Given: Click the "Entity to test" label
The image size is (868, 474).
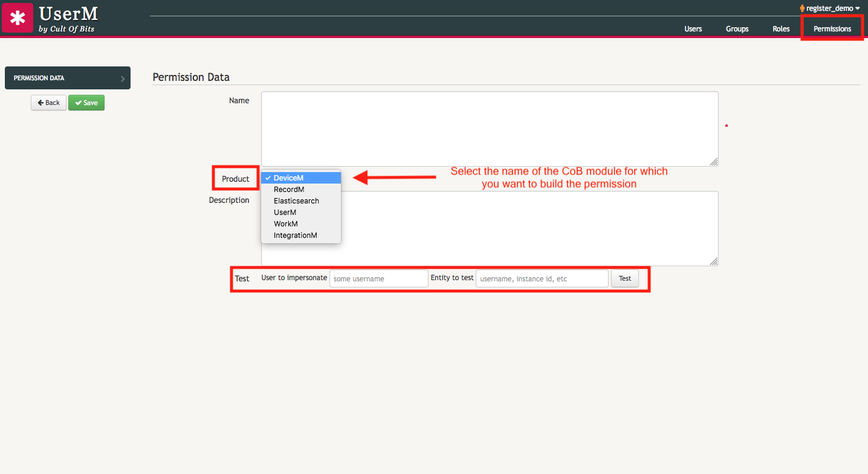Looking at the screenshot, I should (452, 278).
